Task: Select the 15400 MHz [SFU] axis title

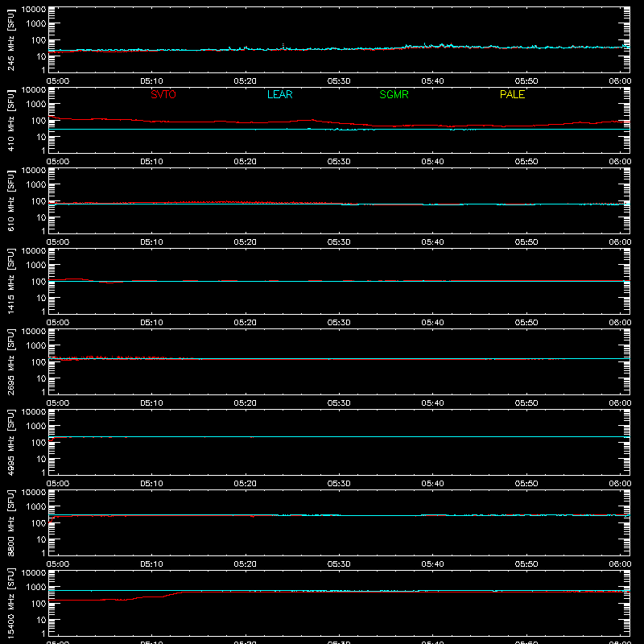Action: [x=10, y=603]
